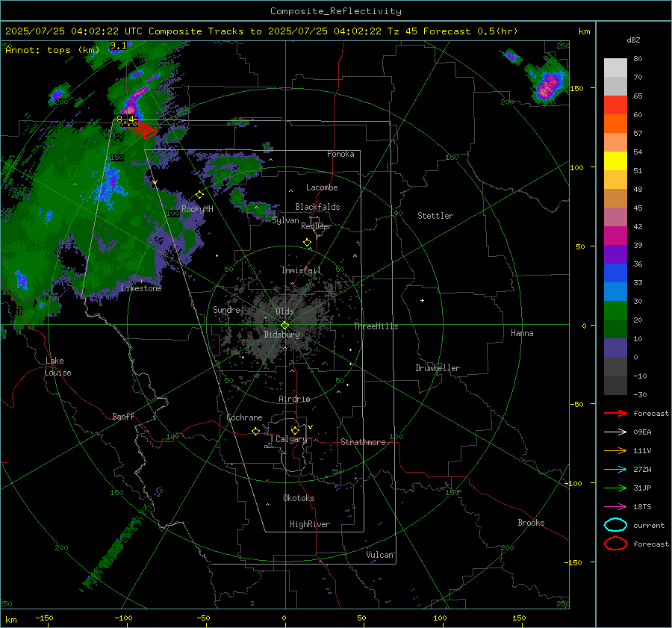The height and width of the screenshot is (628, 672).
Task: Click the Brooks city label
Action: coord(531,523)
